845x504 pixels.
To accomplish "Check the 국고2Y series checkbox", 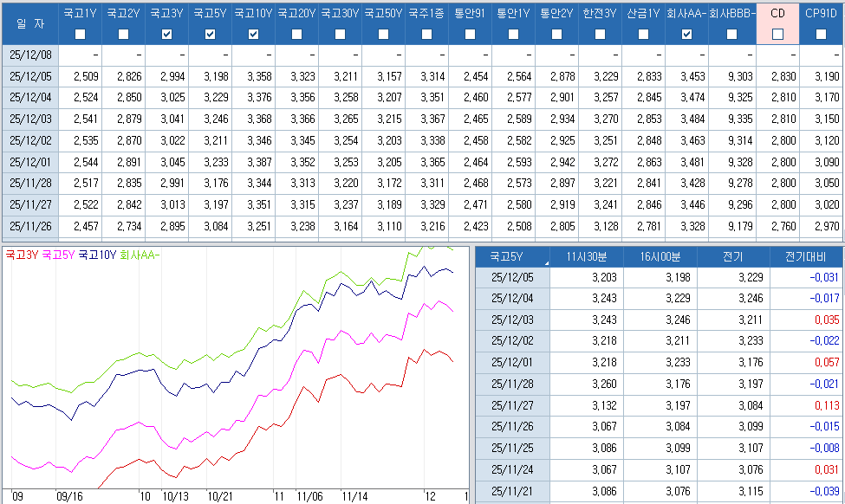I will click(x=123, y=35).
